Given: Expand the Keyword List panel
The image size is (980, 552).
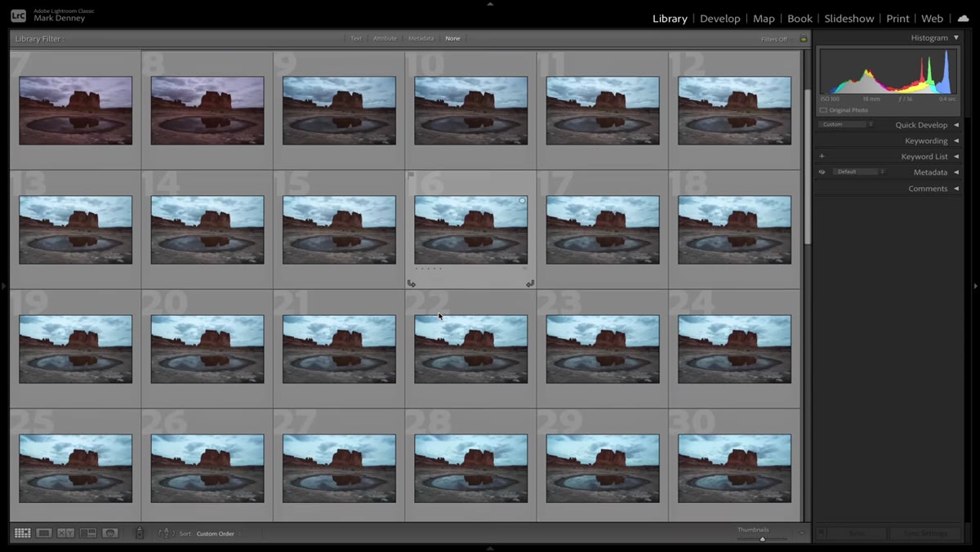Looking at the screenshot, I should (956, 156).
